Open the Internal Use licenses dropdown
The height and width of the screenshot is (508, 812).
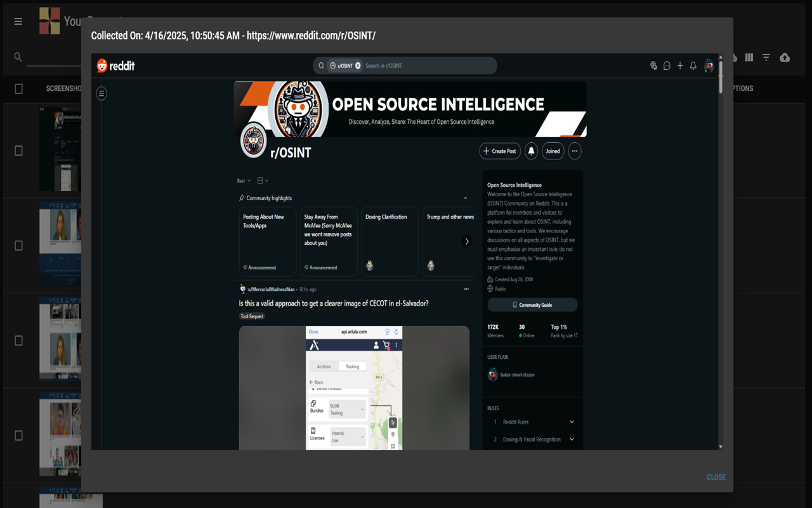[347, 437]
